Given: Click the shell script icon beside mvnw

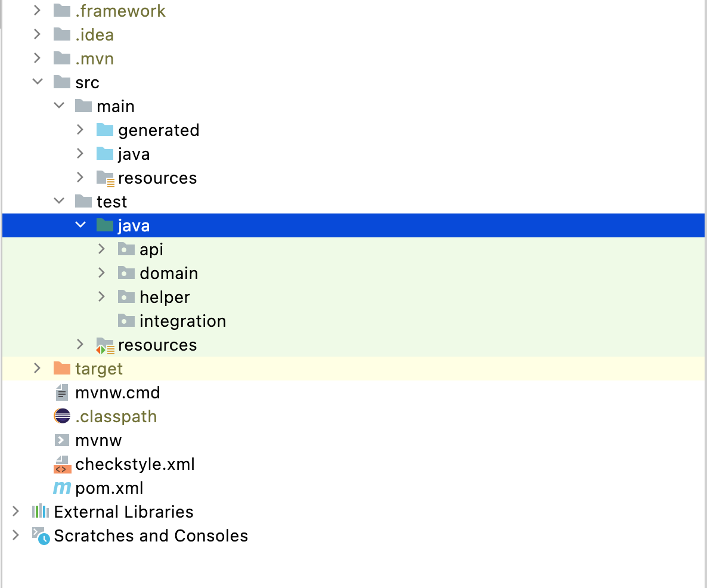Looking at the screenshot, I should [61, 440].
